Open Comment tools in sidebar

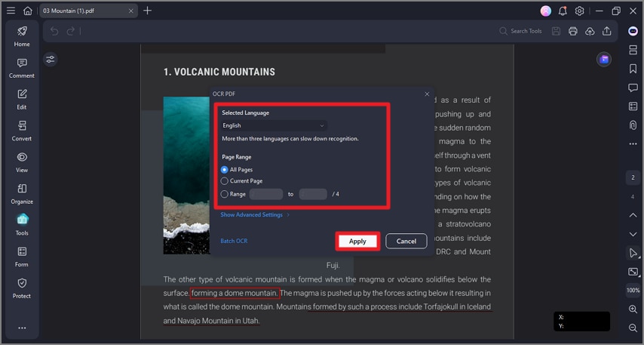(x=22, y=68)
